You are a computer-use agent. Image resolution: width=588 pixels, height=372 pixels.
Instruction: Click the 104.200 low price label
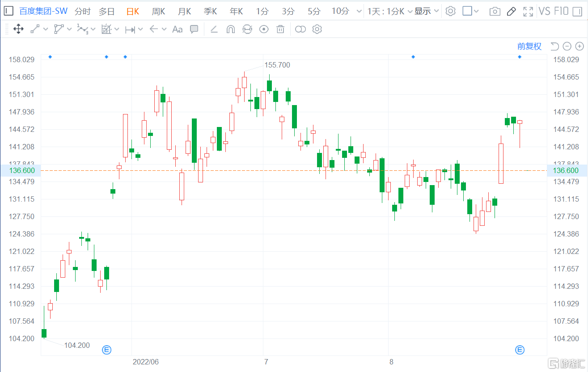[x=77, y=345]
